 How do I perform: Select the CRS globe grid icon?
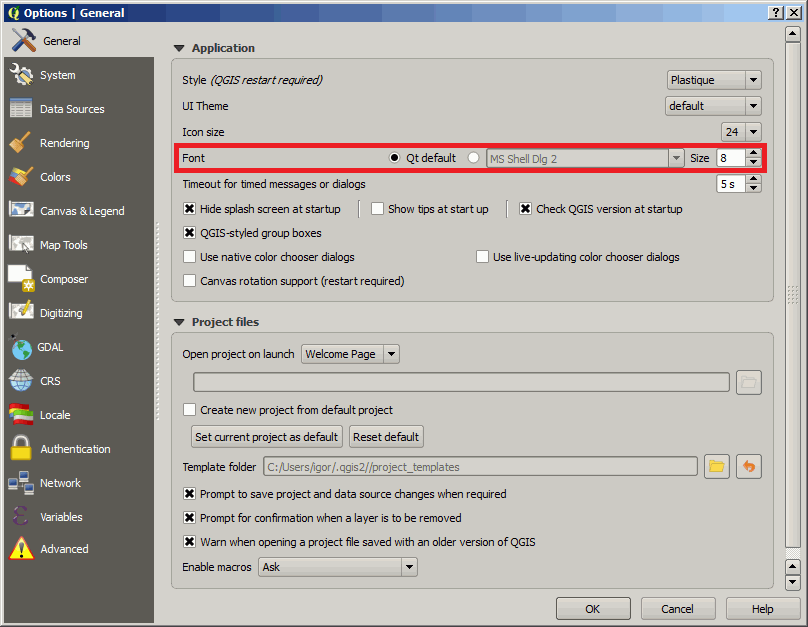pos(21,381)
